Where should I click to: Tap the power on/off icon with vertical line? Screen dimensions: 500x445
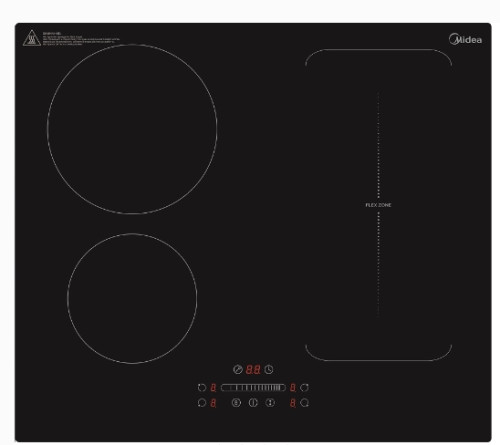[253, 403]
